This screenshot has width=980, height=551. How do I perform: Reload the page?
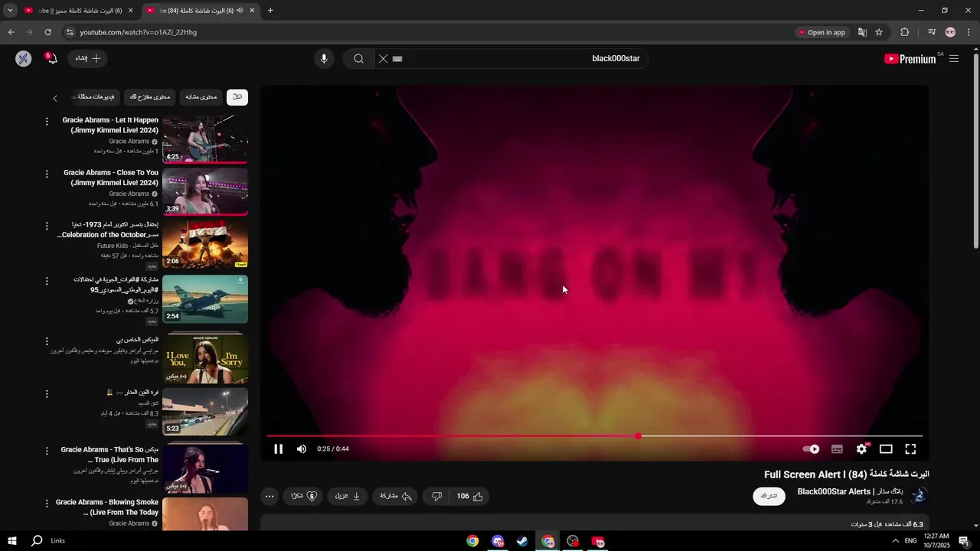[47, 32]
